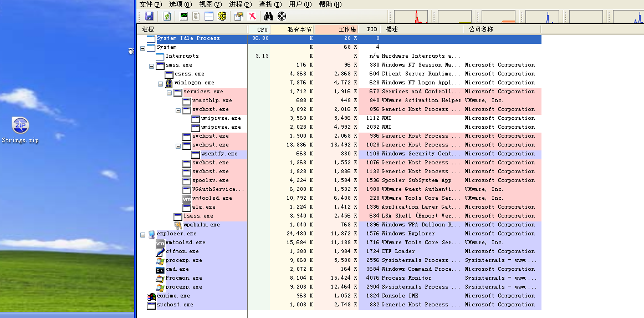Open the 文件(F) menu
The width and height of the screenshot is (644, 318).
pos(151,4)
